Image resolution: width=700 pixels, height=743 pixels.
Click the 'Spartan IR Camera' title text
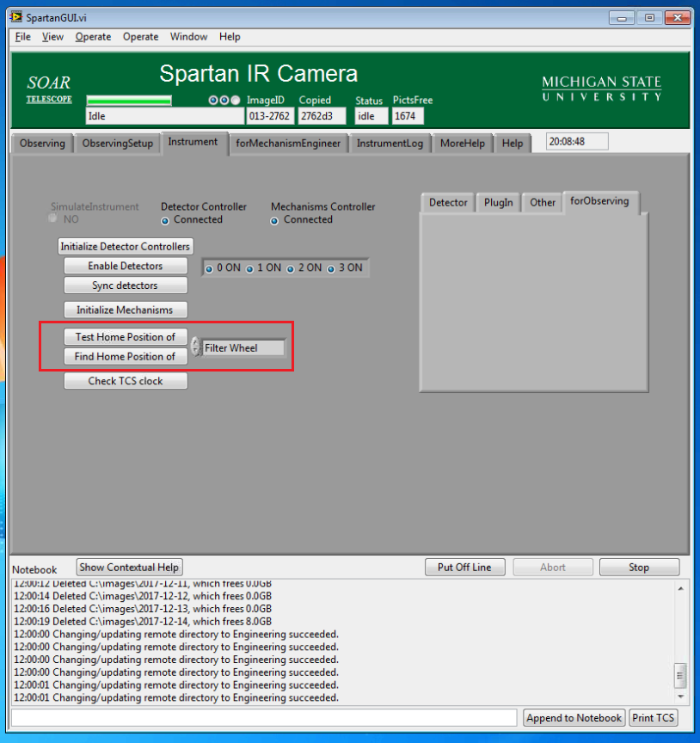pyautogui.click(x=258, y=74)
